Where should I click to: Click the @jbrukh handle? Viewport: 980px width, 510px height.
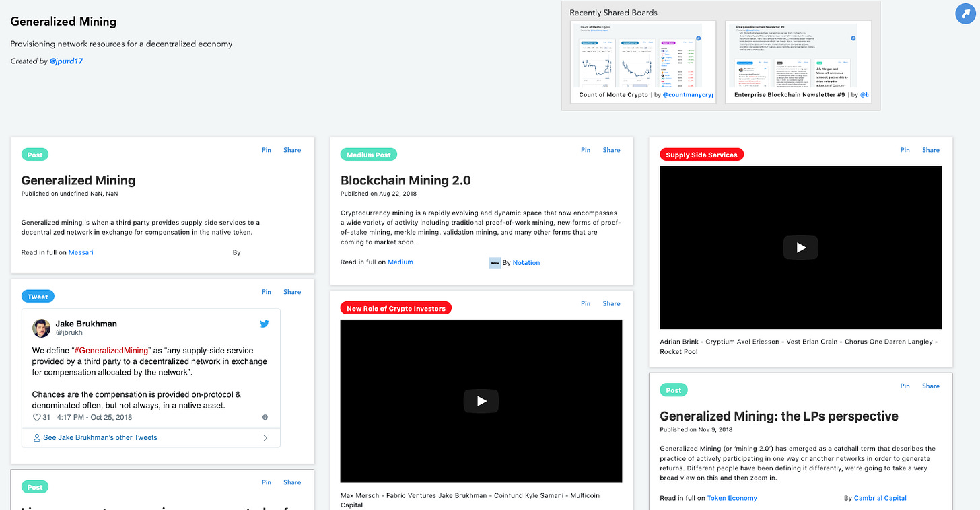(68, 332)
